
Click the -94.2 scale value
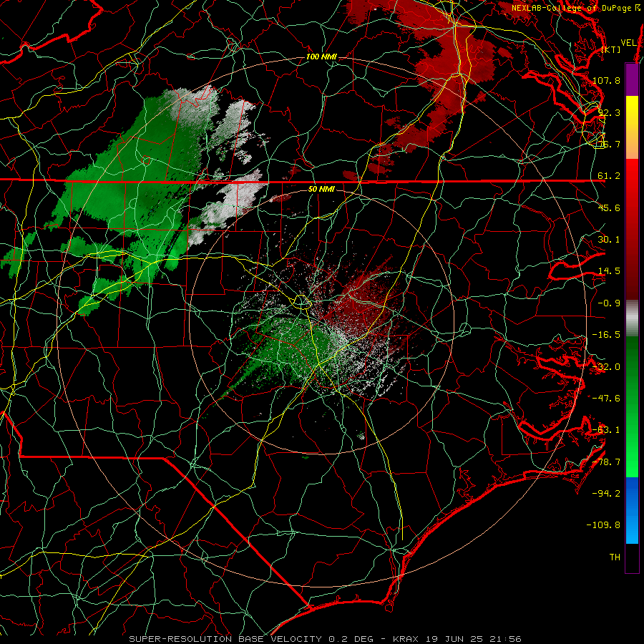pos(606,494)
